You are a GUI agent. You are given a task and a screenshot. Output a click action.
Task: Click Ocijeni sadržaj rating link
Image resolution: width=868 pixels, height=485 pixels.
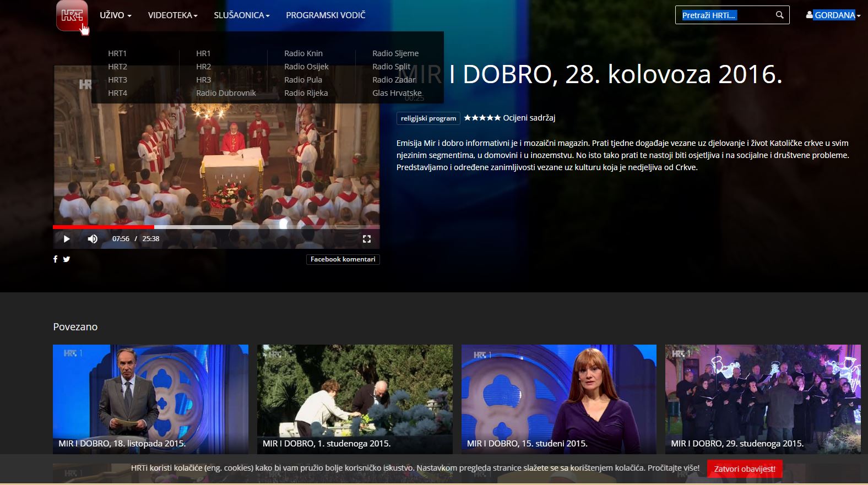(x=529, y=118)
